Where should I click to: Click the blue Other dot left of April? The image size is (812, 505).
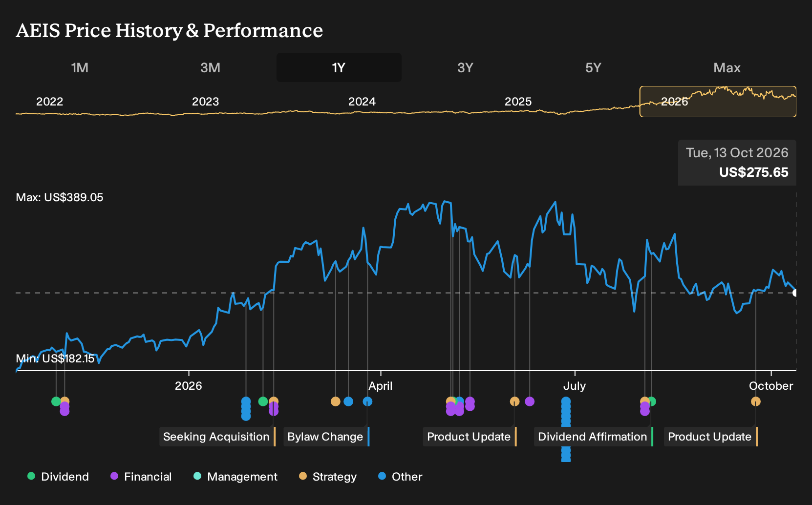[x=367, y=401]
